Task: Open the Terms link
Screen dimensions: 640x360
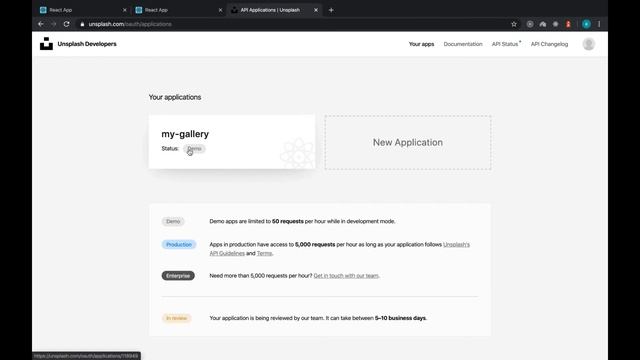Action: coord(264,253)
